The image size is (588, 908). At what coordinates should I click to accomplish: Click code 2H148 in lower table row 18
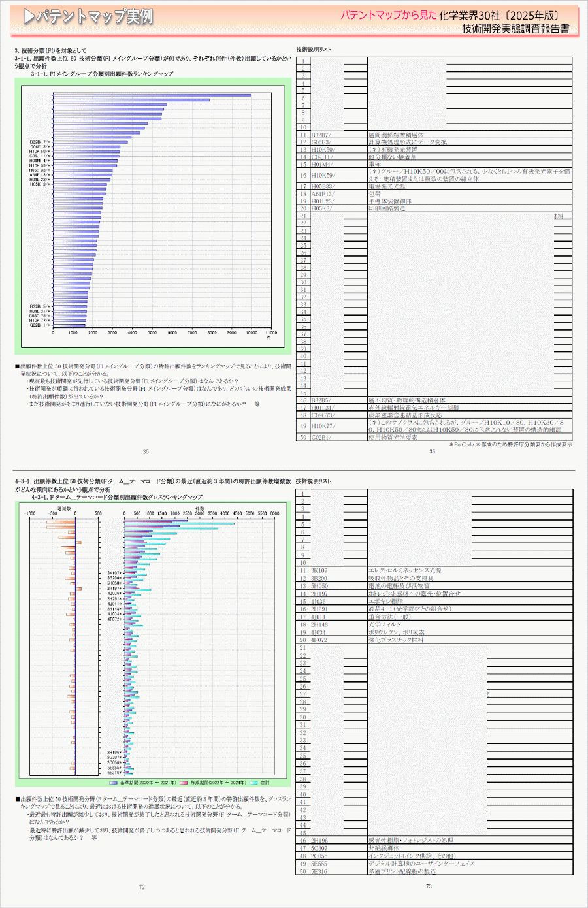[319, 624]
